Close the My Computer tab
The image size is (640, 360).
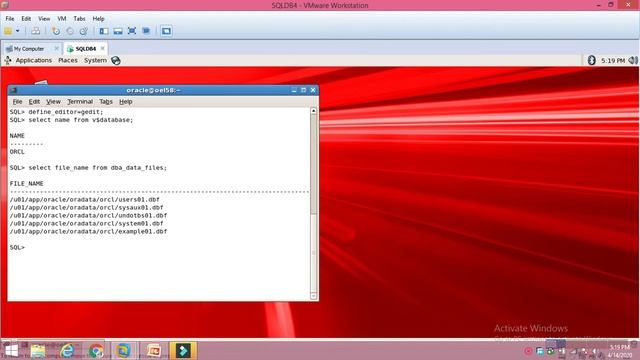(x=56, y=49)
